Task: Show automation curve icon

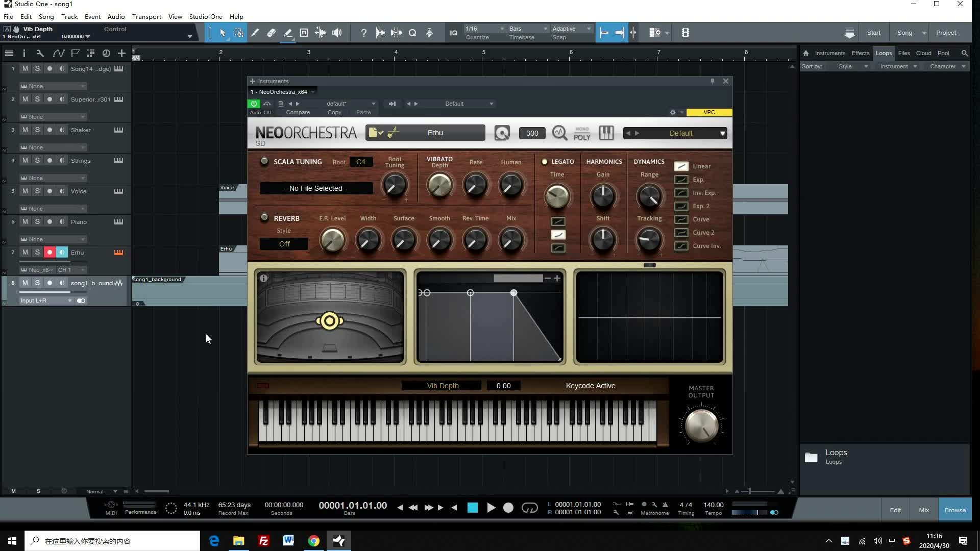Action: tap(58, 53)
